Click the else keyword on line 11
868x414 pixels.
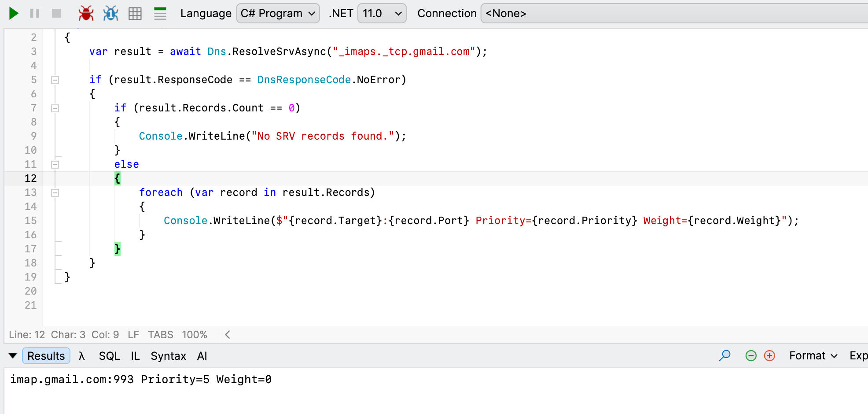[x=126, y=164]
